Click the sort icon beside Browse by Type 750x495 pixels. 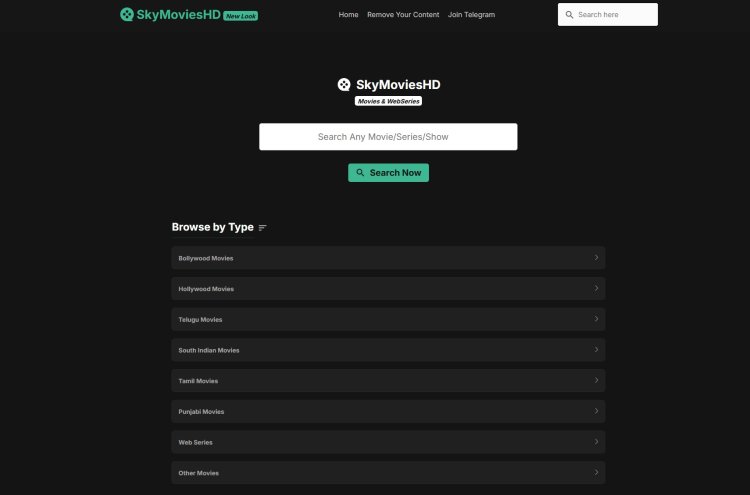pyautogui.click(x=263, y=228)
